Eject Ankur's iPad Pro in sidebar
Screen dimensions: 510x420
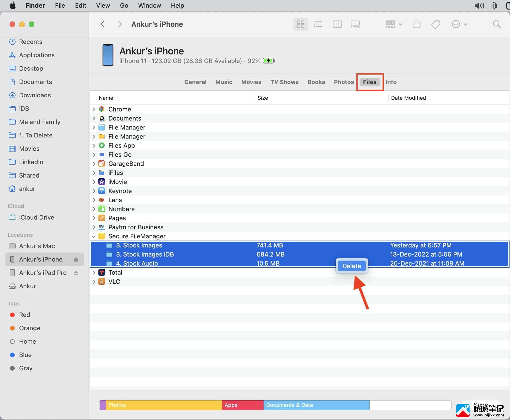click(76, 273)
